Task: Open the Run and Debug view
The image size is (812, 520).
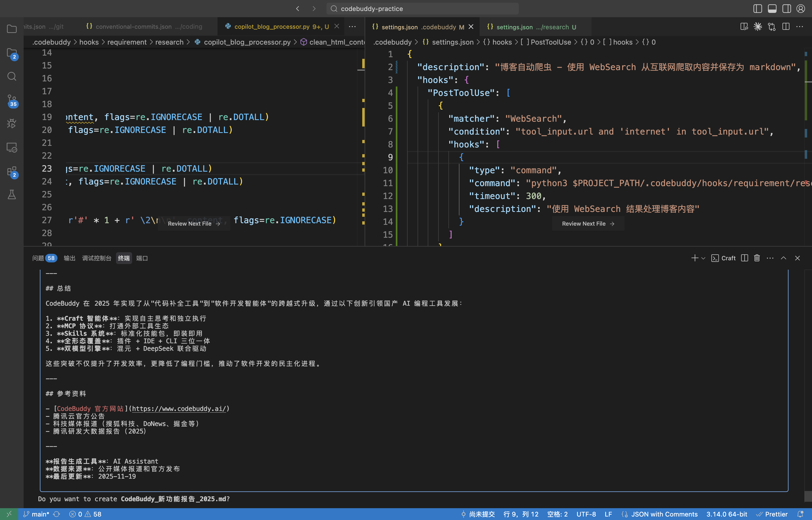Action: tap(12, 124)
